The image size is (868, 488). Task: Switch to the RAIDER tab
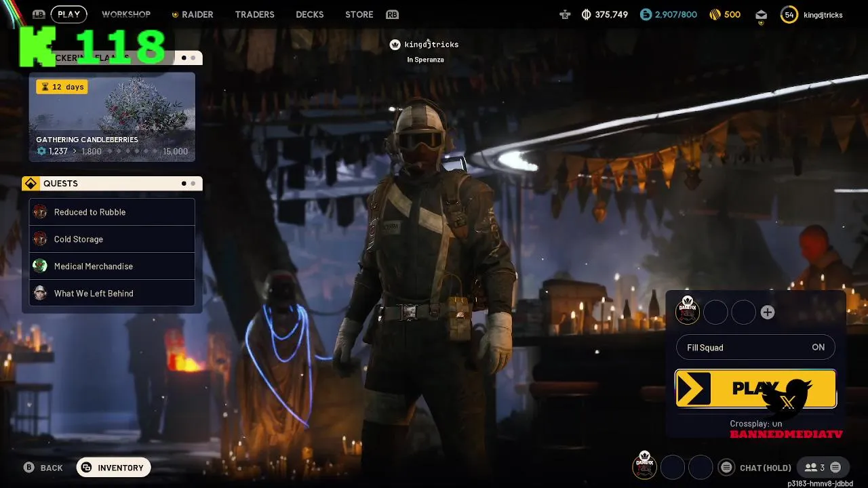[x=193, y=14]
